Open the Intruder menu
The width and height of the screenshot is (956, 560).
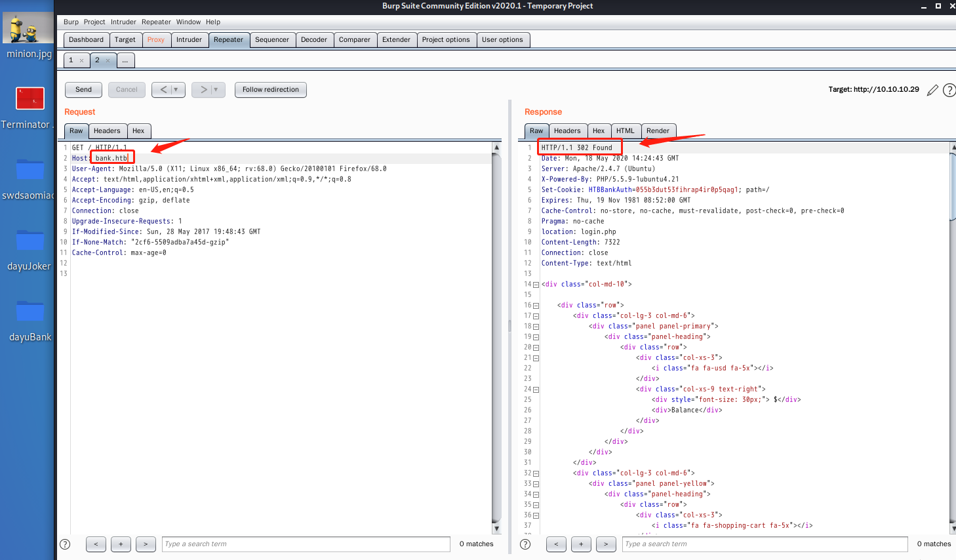click(x=123, y=22)
